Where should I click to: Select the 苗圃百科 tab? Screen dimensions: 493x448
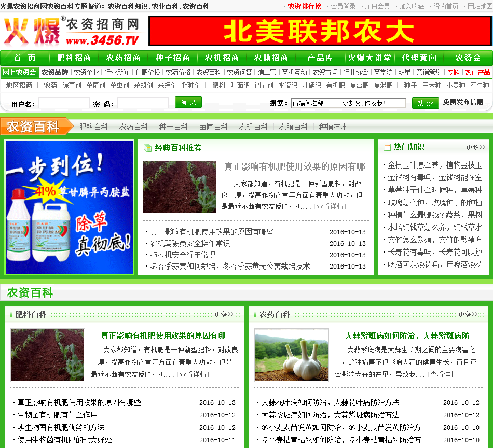coord(213,127)
